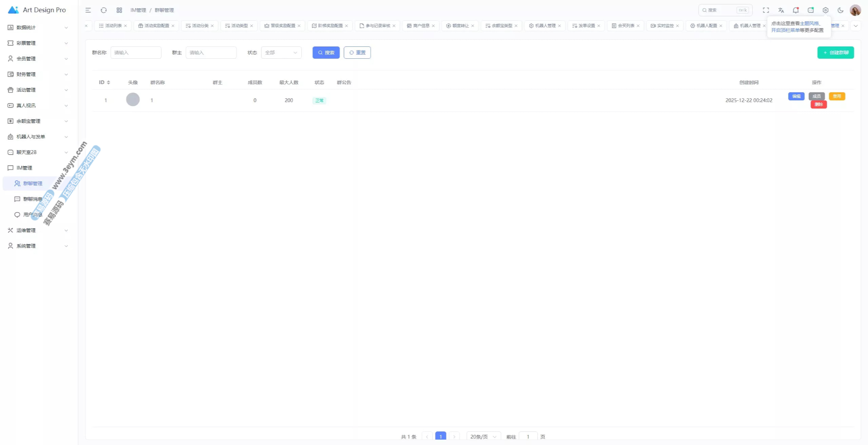The width and height of the screenshot is (868, 445).
Task: Enter fullscreen mode via header icon
Action: (766, 10)
